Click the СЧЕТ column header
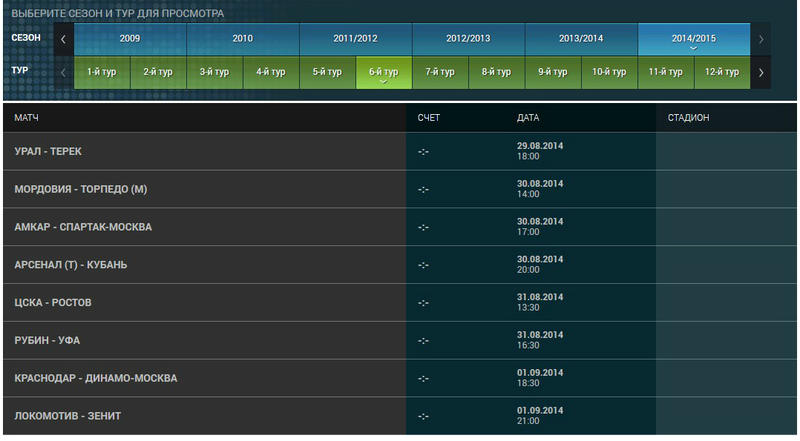The height and width of the screenshot is (441, 800). tap(429, 118)
